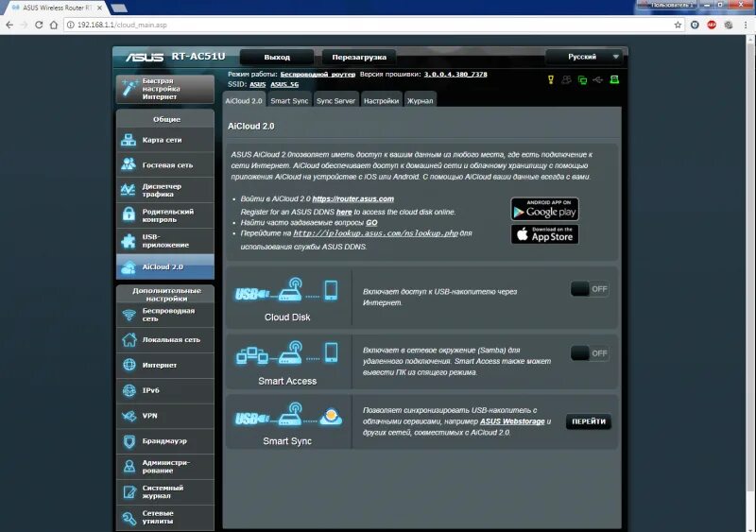Toggle Smart Access switch from OFF

(x=589, y=353)
